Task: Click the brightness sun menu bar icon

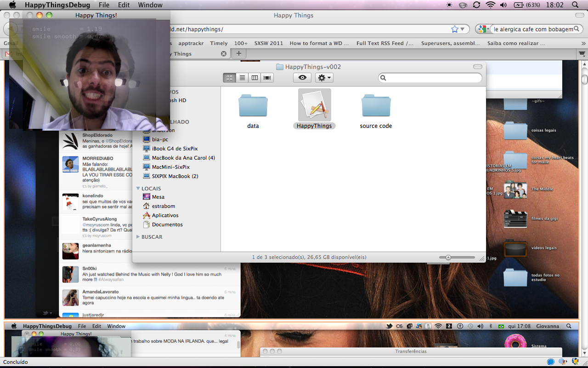Action: point(449,5)
